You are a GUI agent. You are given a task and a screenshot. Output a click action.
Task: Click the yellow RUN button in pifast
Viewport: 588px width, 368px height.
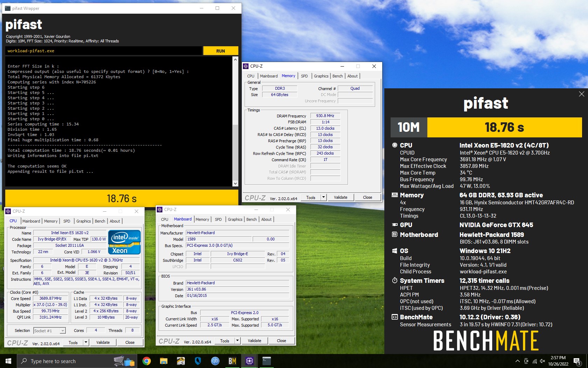(x=220, y=51)
